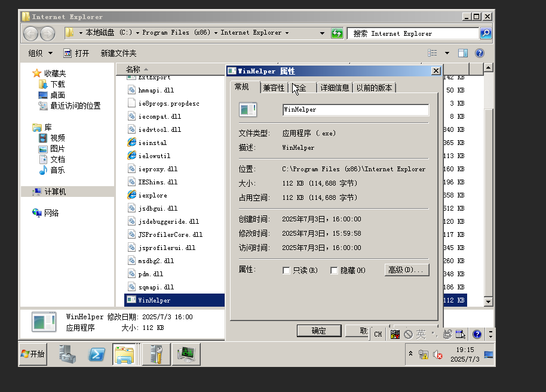Select the WinHelper file icon in list
The image size is (546, 392).
pos(131,300)
